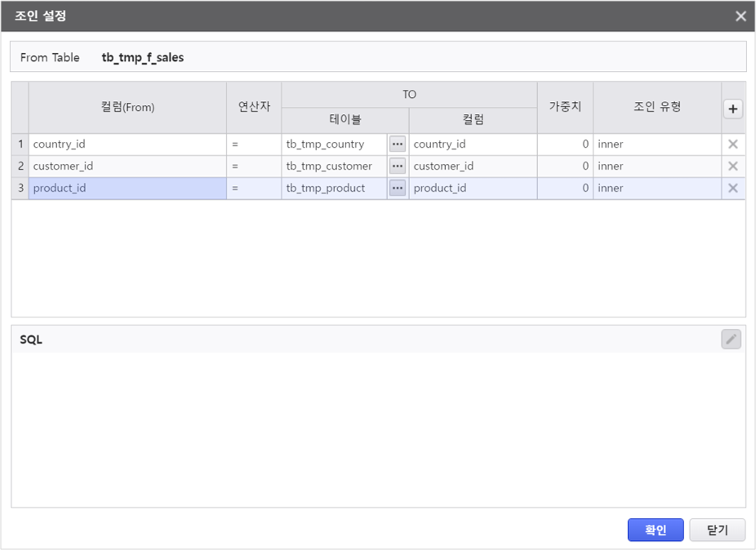Edit SQL with the pencil icon
This screenshot has width=756, height=550.
point(731,339)
